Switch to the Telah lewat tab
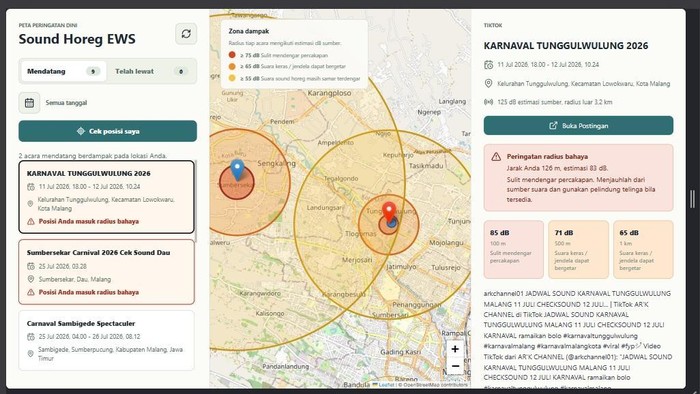Screen dimensions: 700x394 click(151, 71)
